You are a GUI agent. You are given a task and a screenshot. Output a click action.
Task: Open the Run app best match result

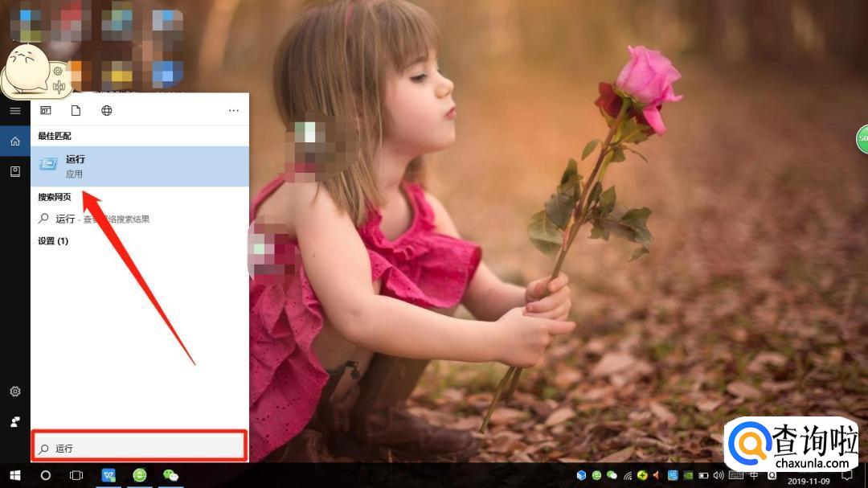point(140,166)
